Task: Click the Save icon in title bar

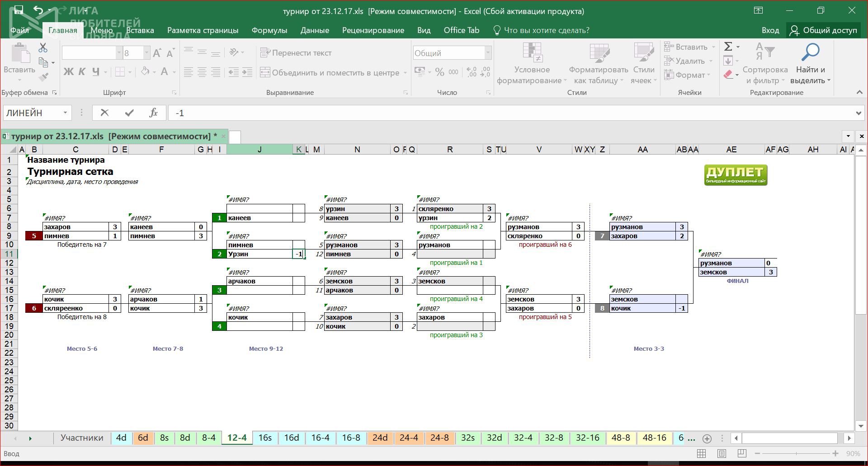Action: tap(19, 10)
